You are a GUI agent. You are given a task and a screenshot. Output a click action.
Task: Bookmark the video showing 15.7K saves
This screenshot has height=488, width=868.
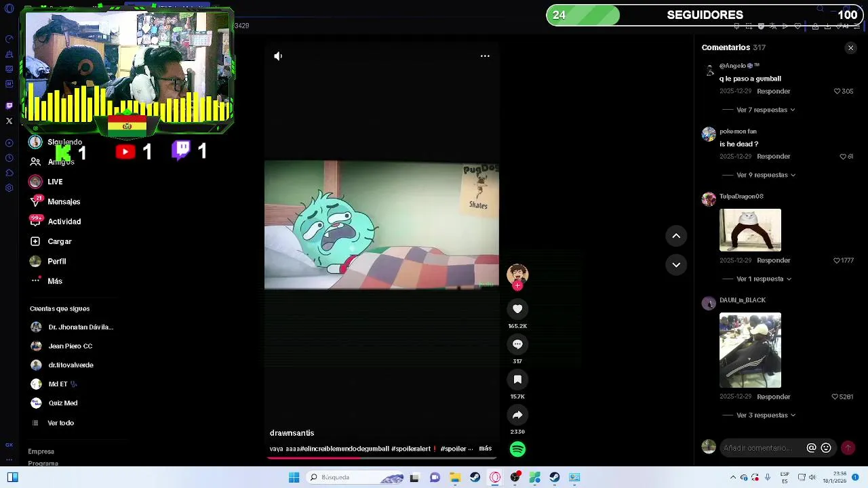(517, 380)
